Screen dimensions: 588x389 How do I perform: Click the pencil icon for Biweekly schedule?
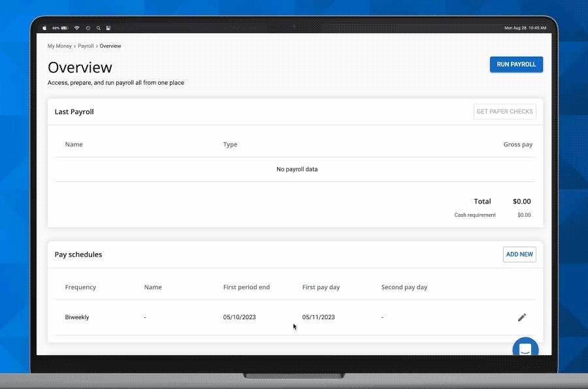[x=521, y=317]
